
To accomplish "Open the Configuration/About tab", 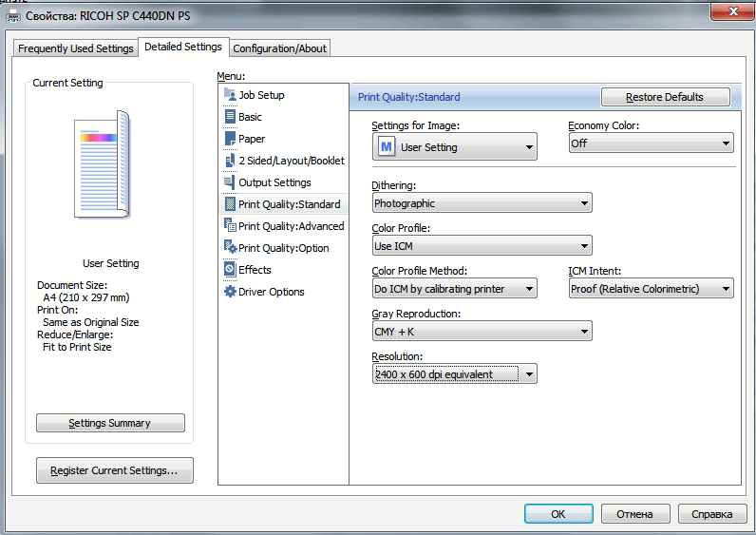I will [x=279, y=48].
